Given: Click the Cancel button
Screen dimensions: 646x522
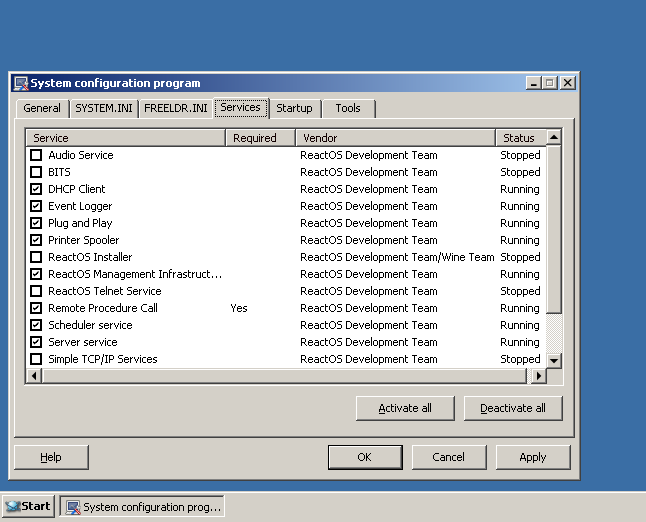Looking at the screenshot, I should click(x=449, y=457).
